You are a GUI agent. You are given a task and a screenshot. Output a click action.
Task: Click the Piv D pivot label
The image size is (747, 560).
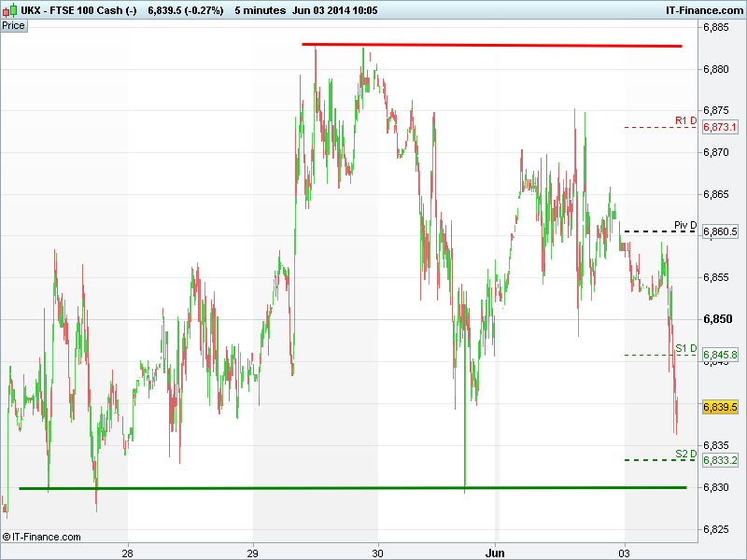coord(684,226)
